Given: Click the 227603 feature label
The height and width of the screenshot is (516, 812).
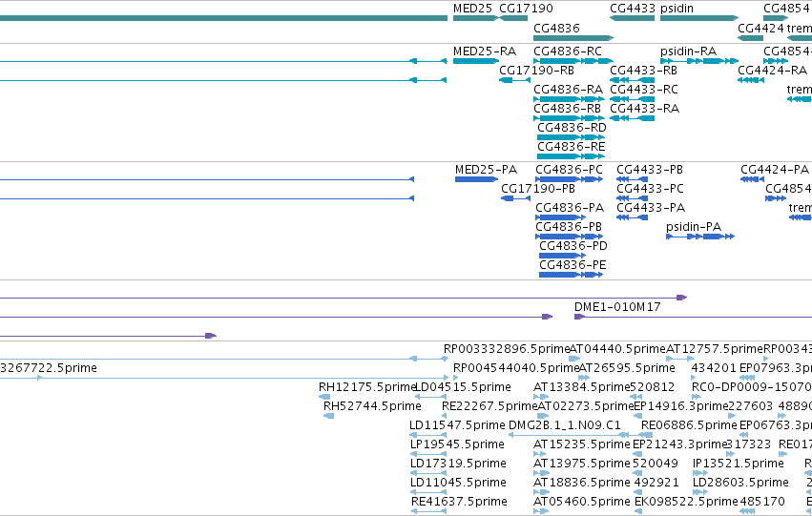Looking at the screenshot, I should 751,407.
